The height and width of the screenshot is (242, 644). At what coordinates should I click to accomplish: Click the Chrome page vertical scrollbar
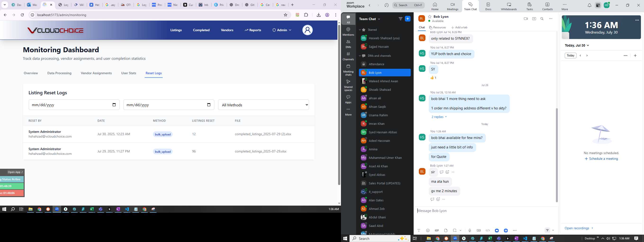click(339, 105)
